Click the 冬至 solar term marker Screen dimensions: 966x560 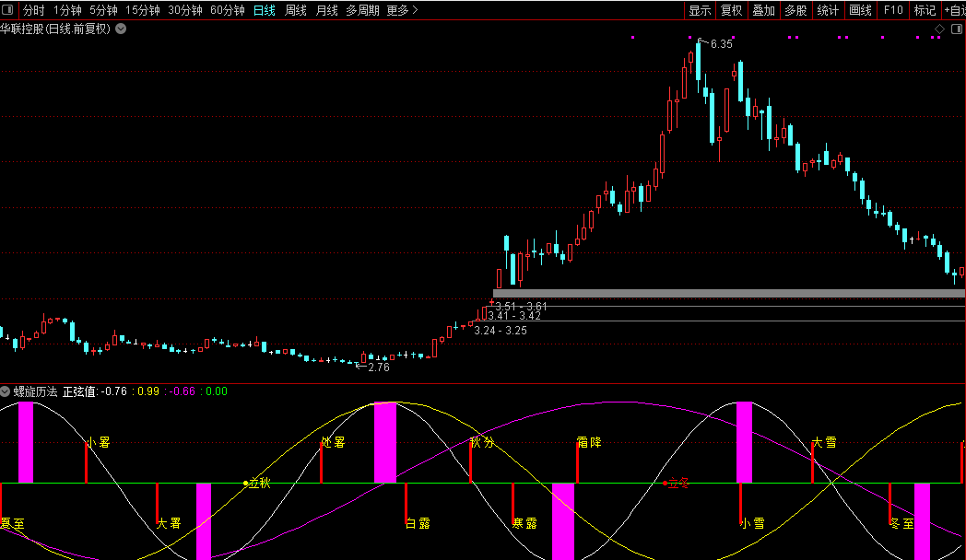coord(901,524)
